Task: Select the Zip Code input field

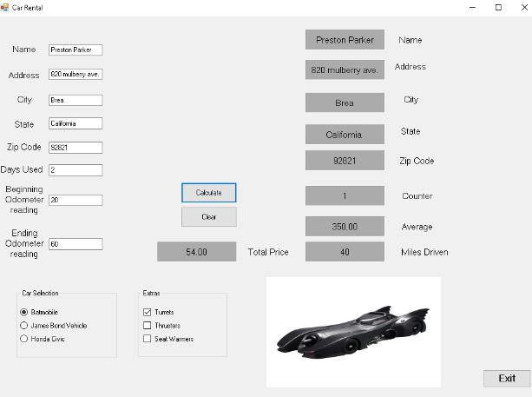Action: pyautogui.click(x=76, y=148)
